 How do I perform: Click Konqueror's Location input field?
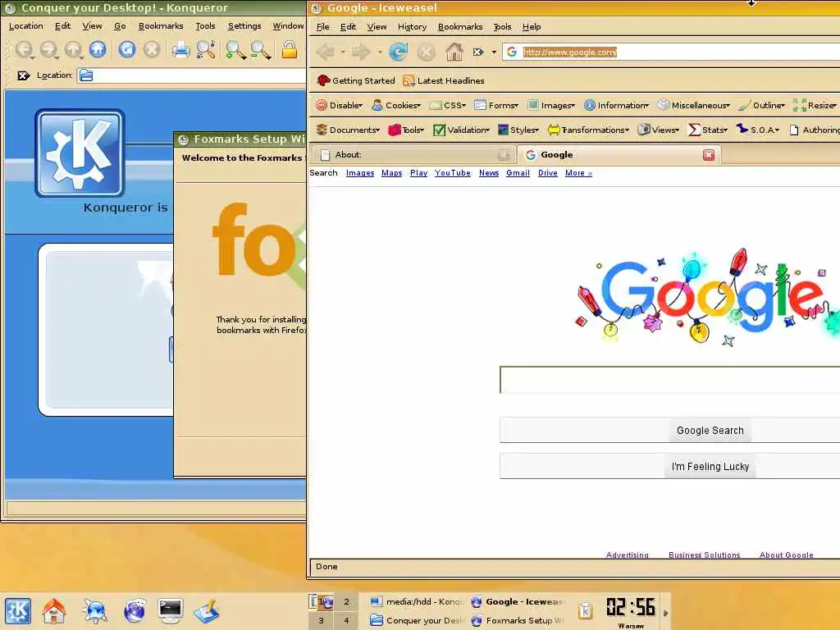point(193,75)
